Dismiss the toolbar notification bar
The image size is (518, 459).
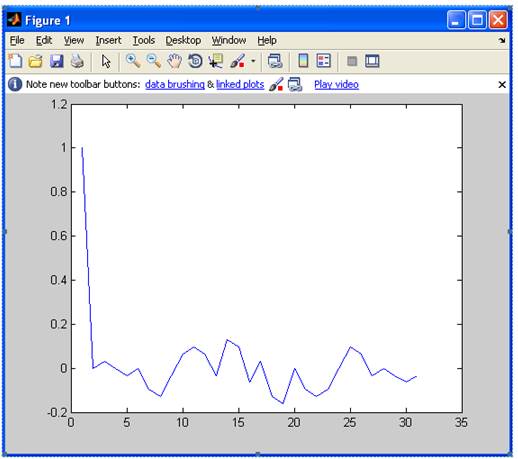(x=502, y=85)
